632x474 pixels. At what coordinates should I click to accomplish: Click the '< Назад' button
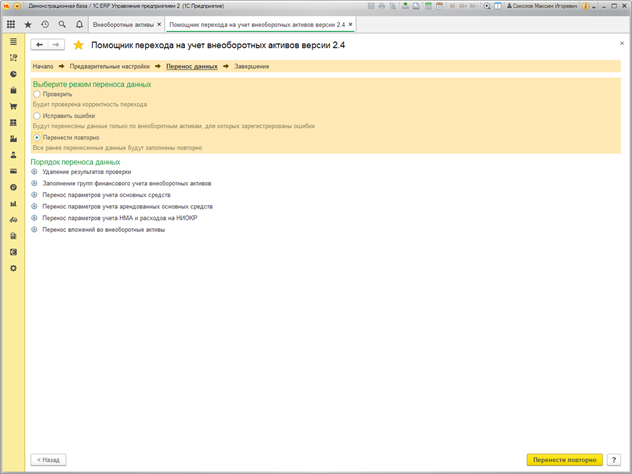(x=48, y=459)
